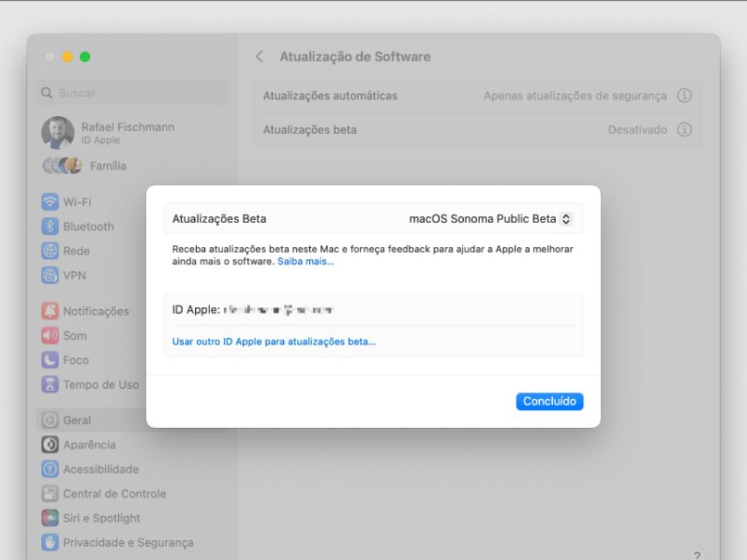
Task: Click the Acessibilidade sidebar label
Action: pos(101,469)
